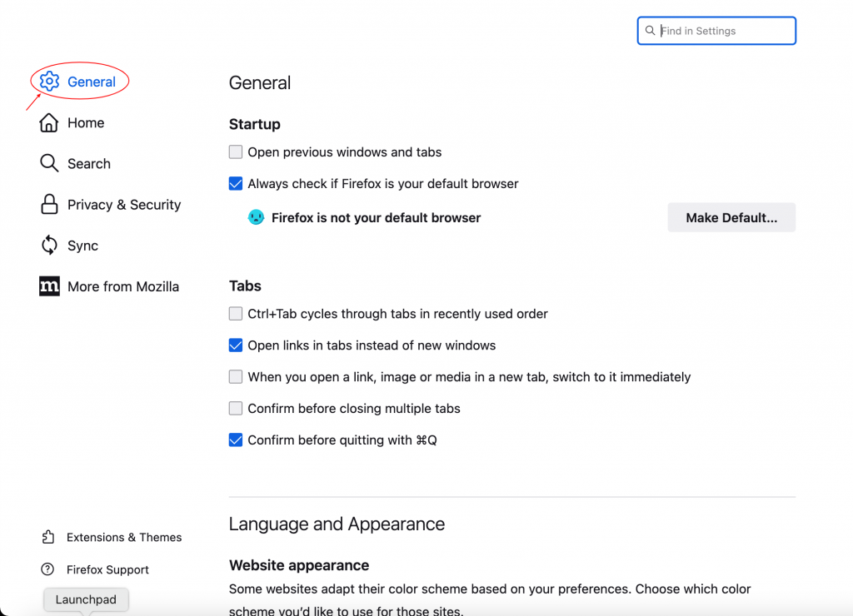The image size is (853, 616).
Task: Open the Extensions & Themes link
Action: click(x=124, y=537)
